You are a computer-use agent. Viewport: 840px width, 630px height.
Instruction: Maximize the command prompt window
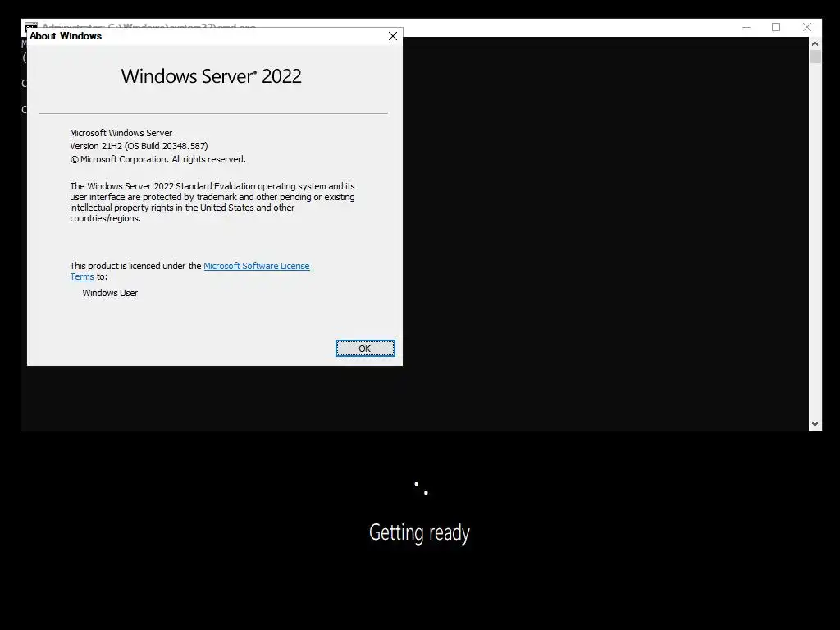coord(776,27)
